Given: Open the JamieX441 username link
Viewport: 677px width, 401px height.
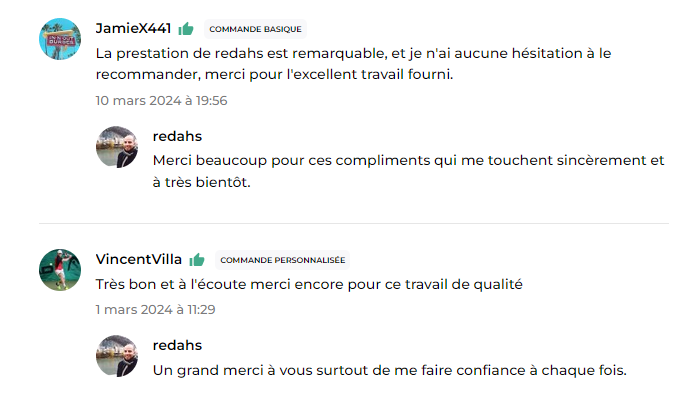Looking at the screenshot, I should click(133, 28).
